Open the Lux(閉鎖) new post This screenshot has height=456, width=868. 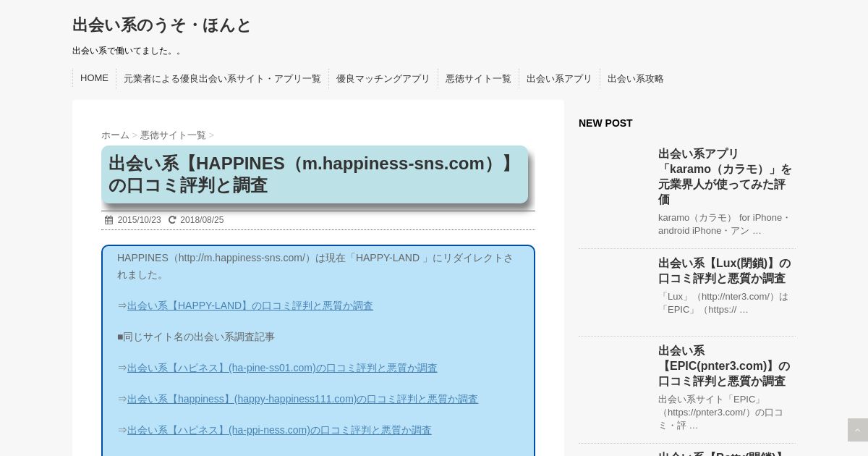725,271
